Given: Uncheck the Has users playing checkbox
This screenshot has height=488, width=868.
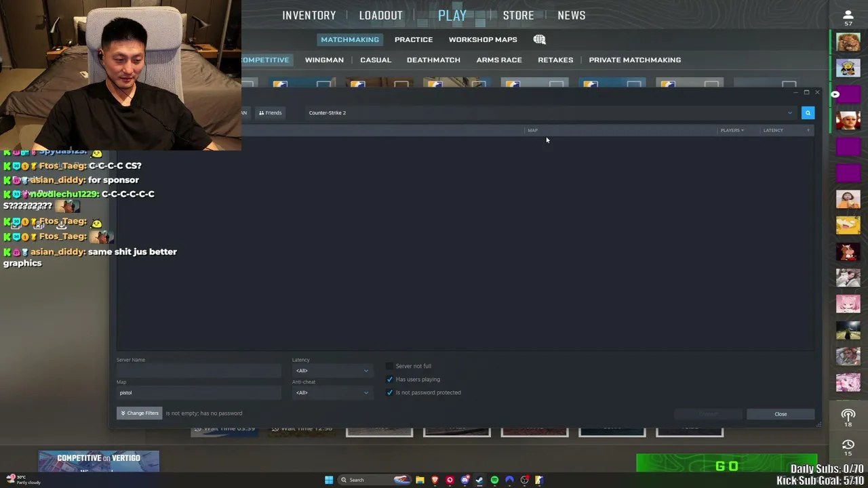Looking at the screenshot, I should coord(389,380).
